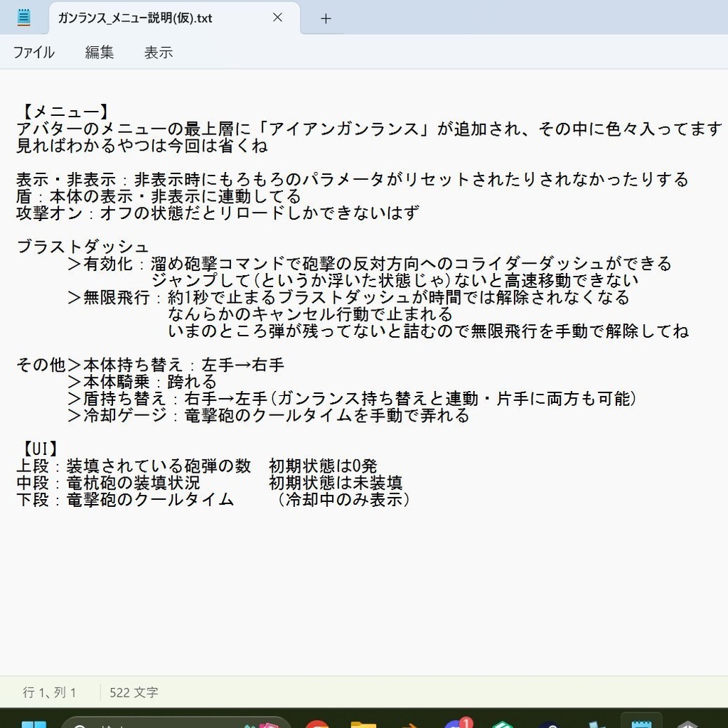Close the ガンランス_メニュー説明(仮).txt tab
Image resolution: width=728 pixels, height=728 pixels.
point(277,18)
